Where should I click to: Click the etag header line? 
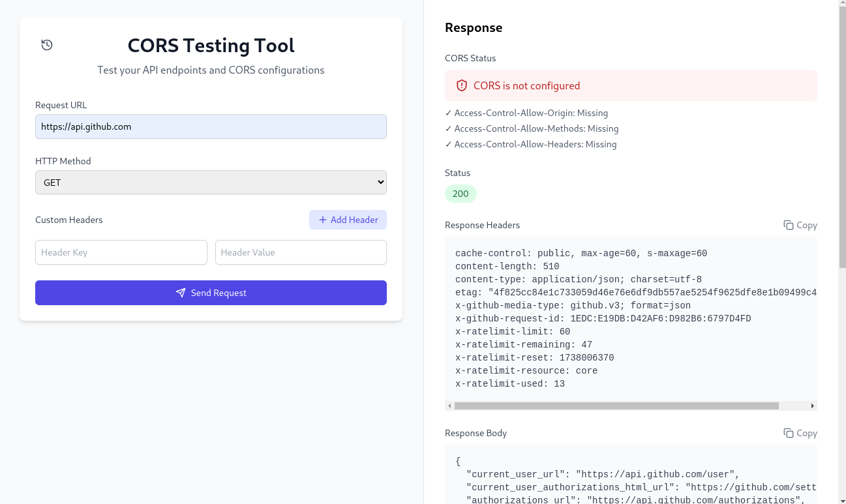pos(636,292)
